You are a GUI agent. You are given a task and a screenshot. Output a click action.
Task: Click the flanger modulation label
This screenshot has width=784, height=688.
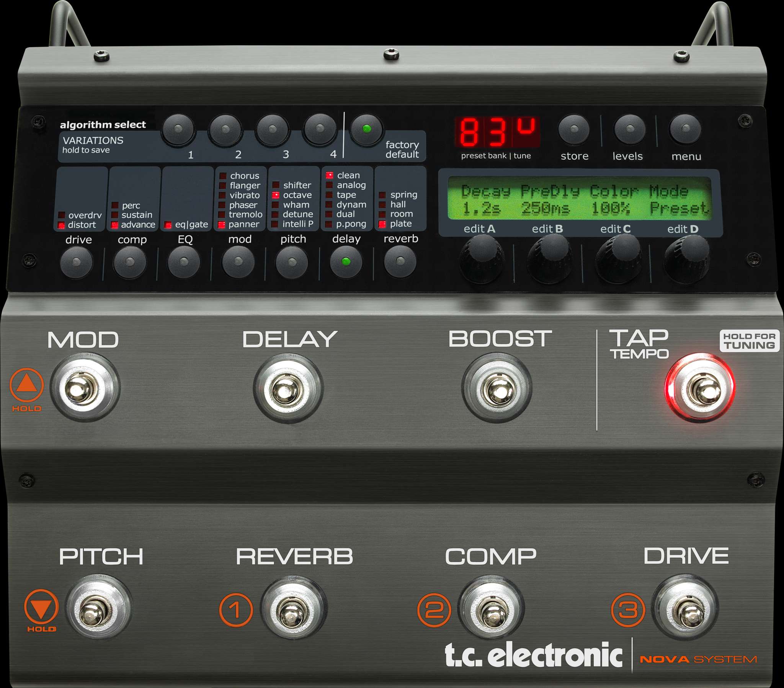click(245, 186)
